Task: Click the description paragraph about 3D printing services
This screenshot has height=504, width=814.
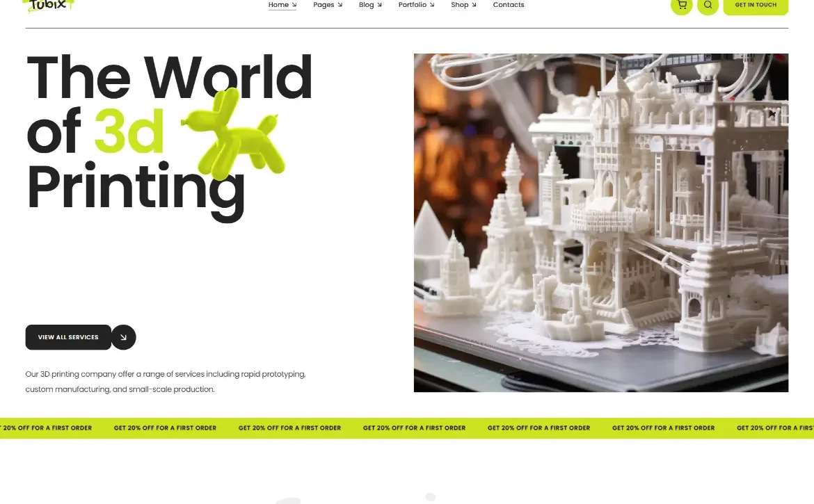Action: (166, 382)
